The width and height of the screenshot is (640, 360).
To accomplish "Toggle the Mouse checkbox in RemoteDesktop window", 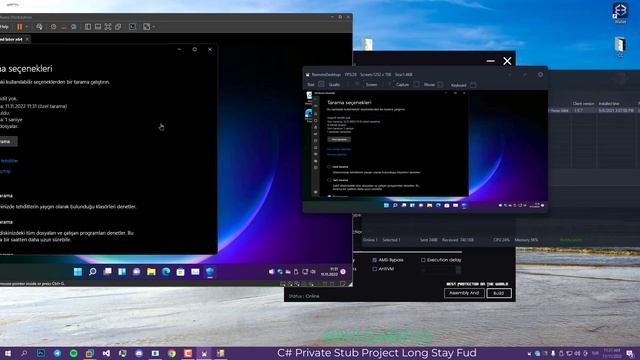I will [x=440, y=84].
